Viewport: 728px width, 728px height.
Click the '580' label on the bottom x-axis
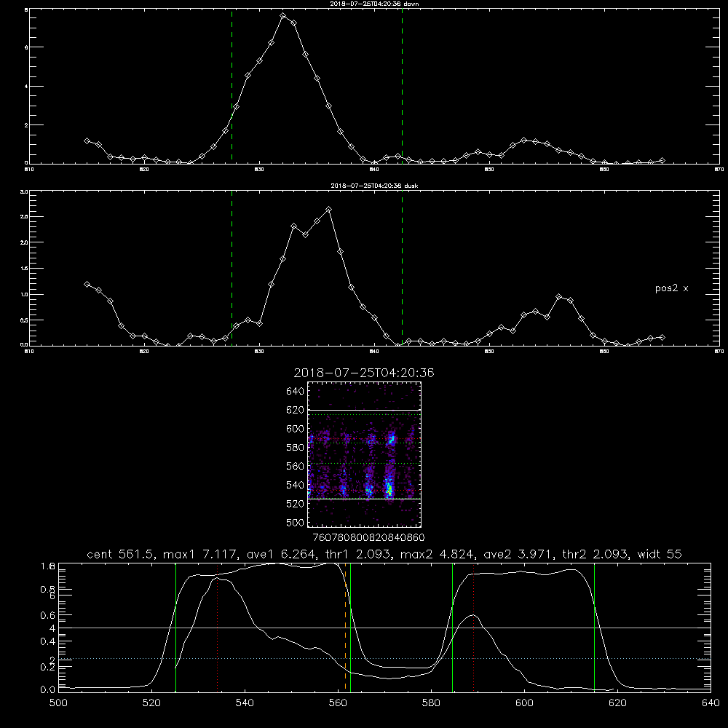(431, 703)
